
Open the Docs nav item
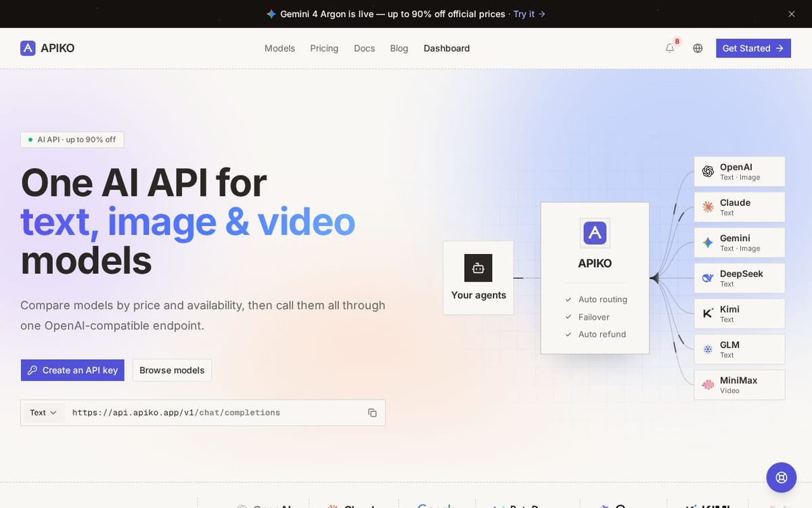[364, 48]
